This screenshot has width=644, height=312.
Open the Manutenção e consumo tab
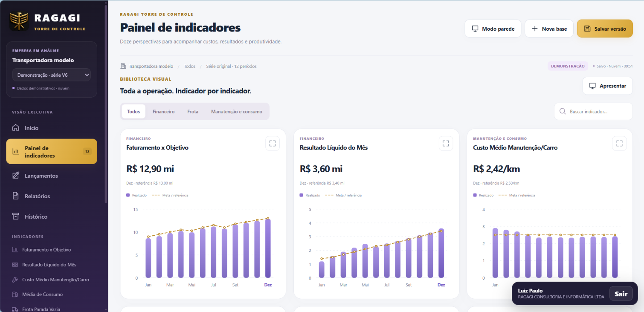237,111
